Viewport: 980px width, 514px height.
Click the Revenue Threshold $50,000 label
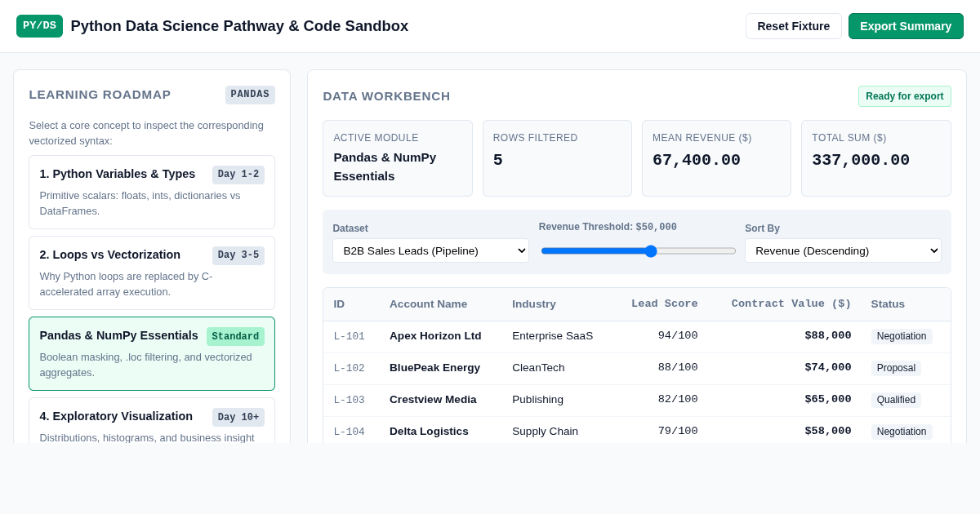(608, 227)
